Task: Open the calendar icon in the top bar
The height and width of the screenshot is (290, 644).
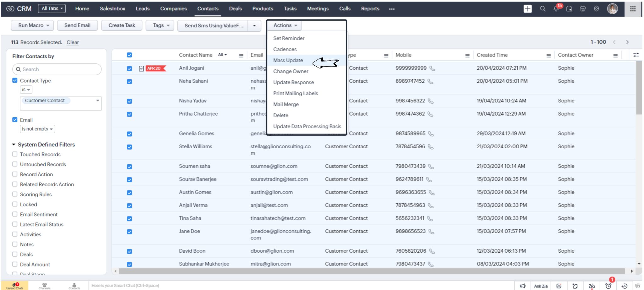Action: pos(569,9)
